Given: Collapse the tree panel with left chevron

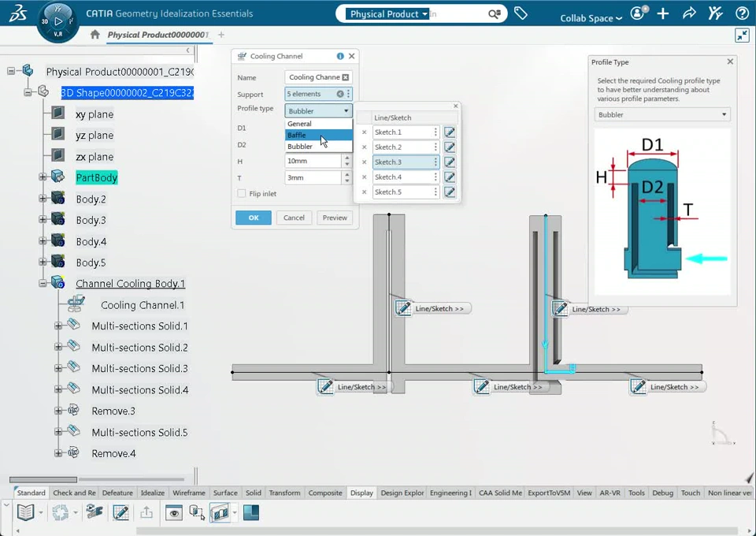Looking at the screenshot, I should click(188, 50).
